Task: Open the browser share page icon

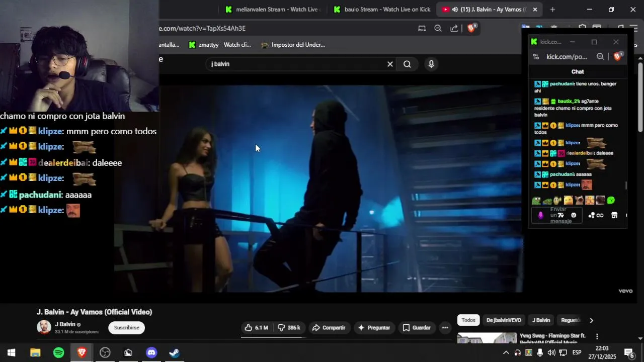Action: point(454,28)
